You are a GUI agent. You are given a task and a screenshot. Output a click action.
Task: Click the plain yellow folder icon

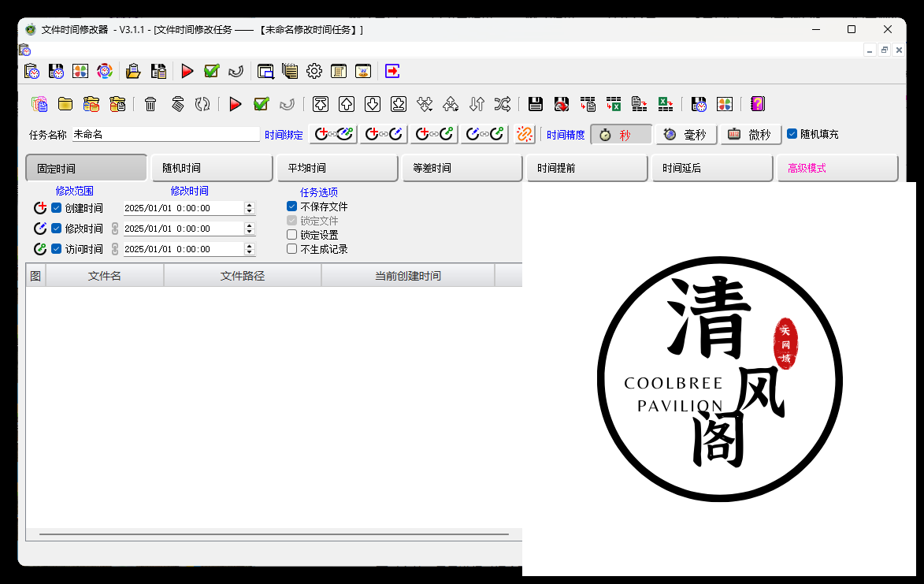pos(65,104)
